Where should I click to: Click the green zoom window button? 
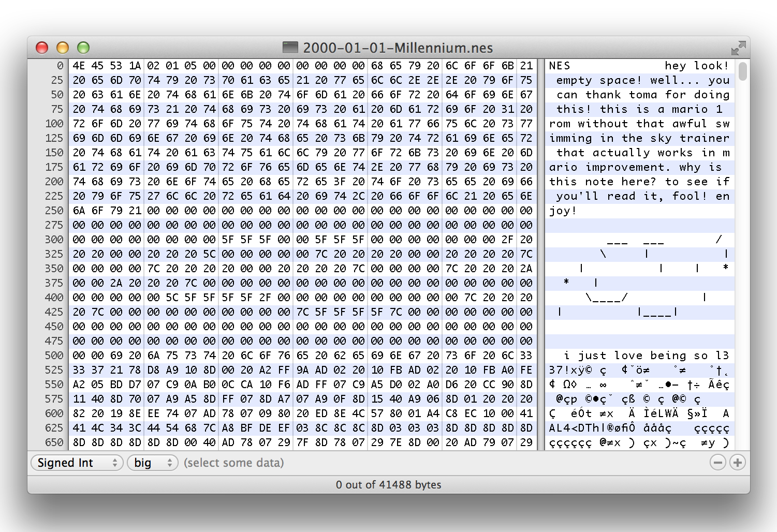tap(83, 48)
